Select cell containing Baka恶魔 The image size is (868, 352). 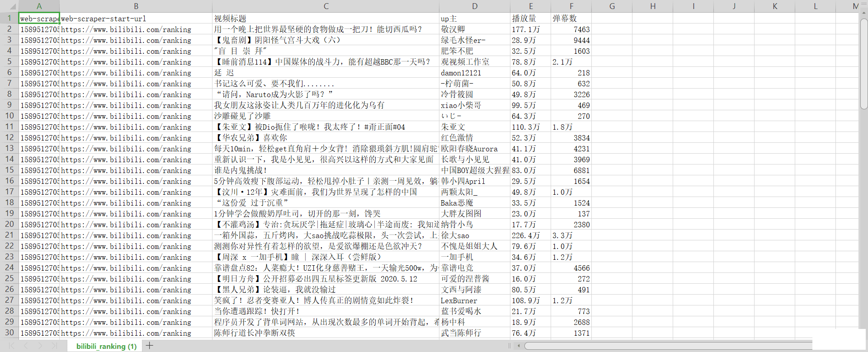(475, 203)
